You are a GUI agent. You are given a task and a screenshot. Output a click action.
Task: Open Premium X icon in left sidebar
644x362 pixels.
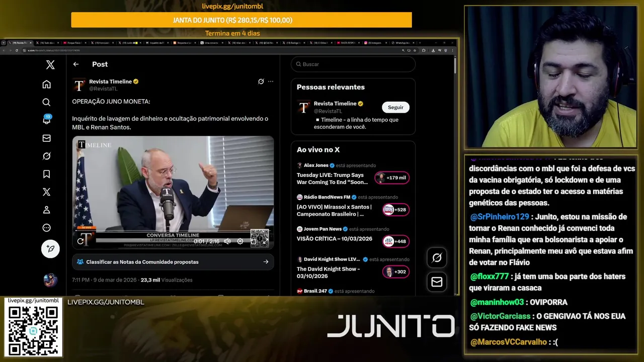[46, 192]
